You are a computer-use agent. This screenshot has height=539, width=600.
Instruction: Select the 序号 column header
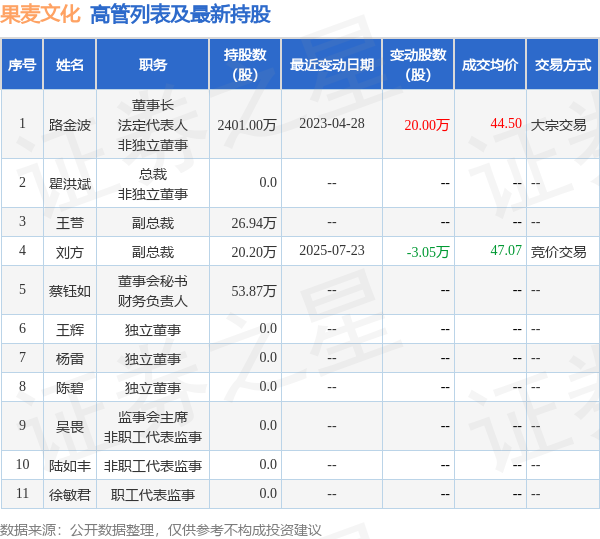[x=22, y=65]
